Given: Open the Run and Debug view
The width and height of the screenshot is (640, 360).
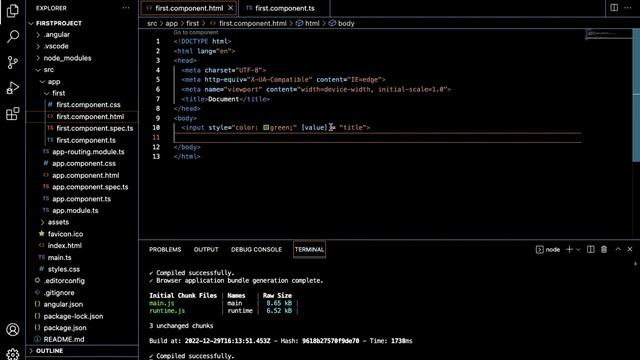Looking at the screenshot, I should click(x=13, y=88).
